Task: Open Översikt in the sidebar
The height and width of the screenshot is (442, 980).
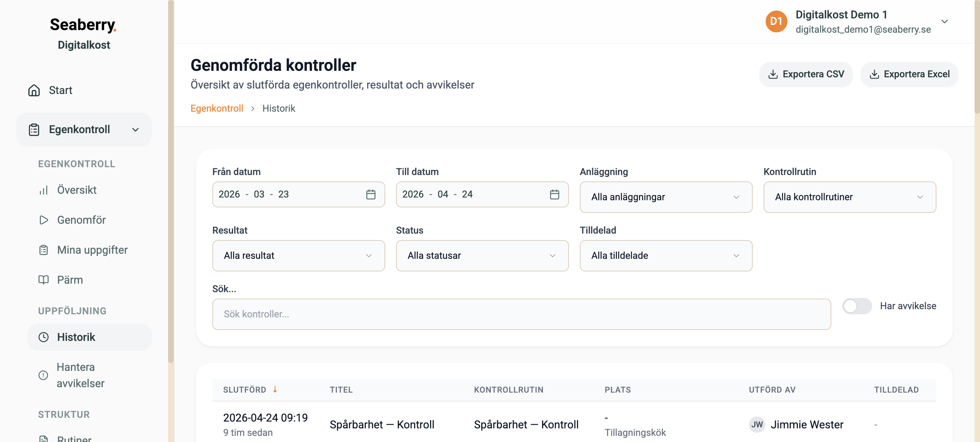Action: (89, 190)
